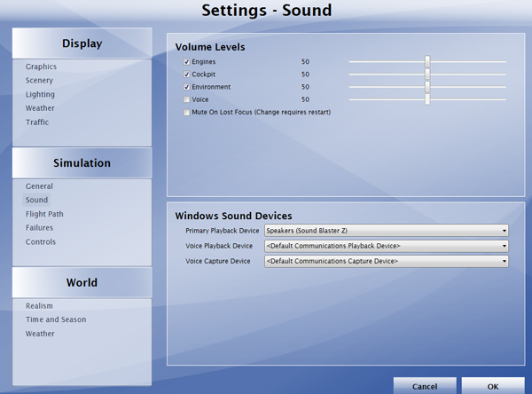
Task: Enable the Voice sound checkbox
Action: [x=186, y=99]
